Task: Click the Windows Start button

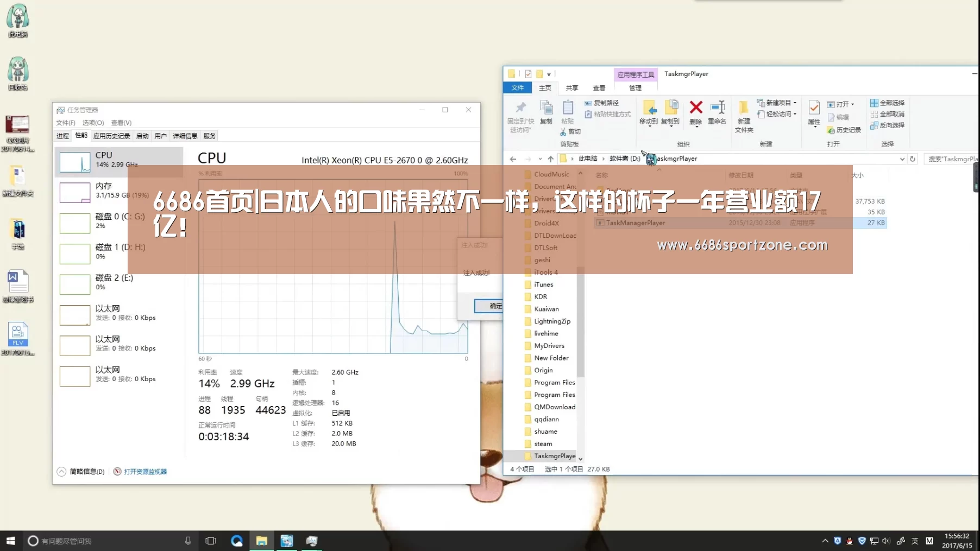Action: pos(10,541)
